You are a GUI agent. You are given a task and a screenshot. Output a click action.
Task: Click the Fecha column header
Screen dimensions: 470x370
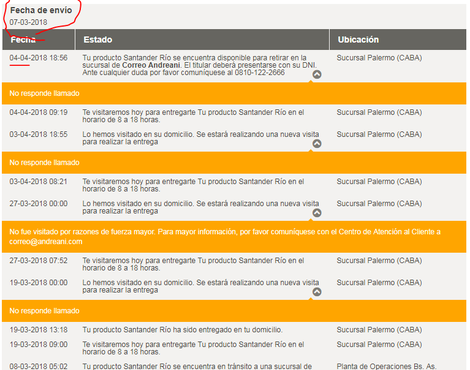coord(38,40)
